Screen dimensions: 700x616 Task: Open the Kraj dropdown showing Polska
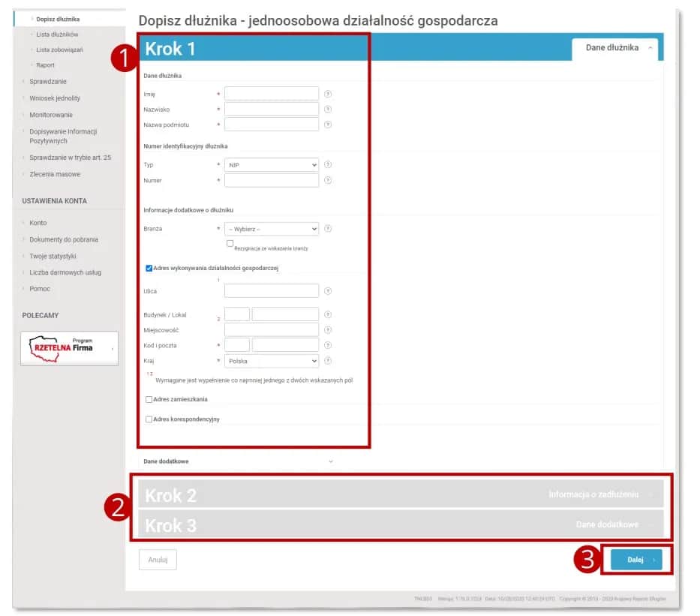point(271,361)
